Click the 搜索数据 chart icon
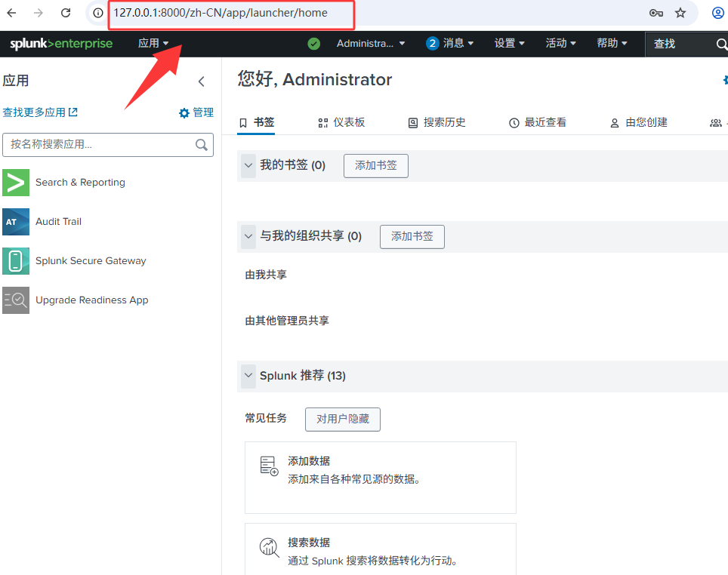 point(270,548)
